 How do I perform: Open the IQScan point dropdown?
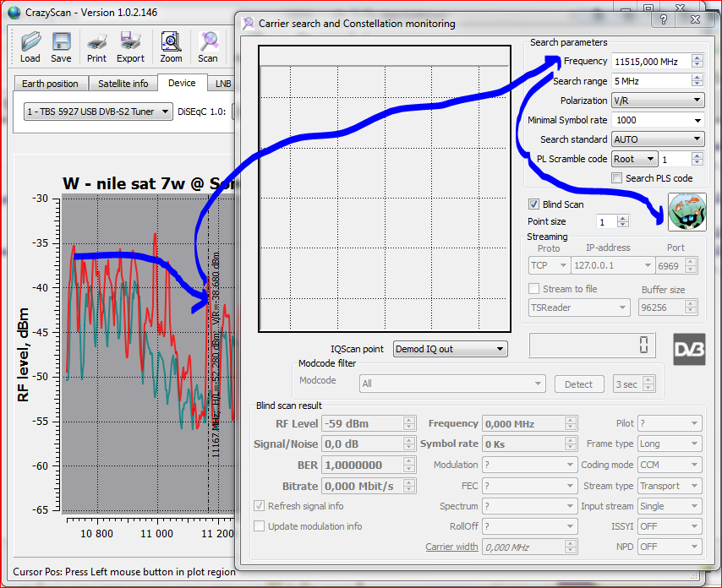pyautogui.click(x=450, y=349)
